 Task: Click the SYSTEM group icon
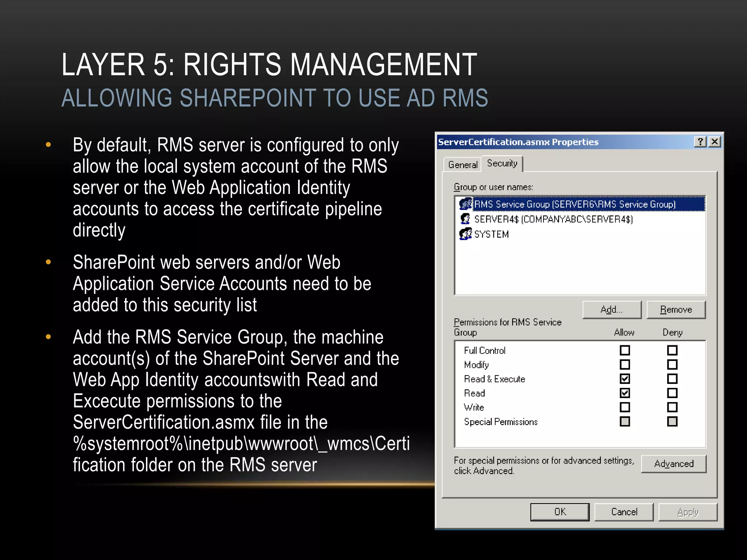tap(466, 234)
